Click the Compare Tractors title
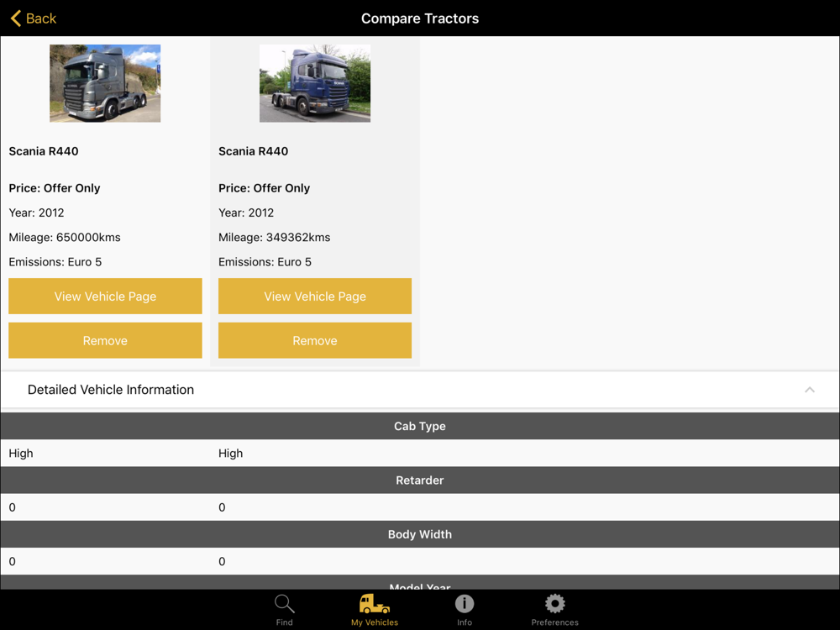840x630 pixels. [x=420, y=18]
